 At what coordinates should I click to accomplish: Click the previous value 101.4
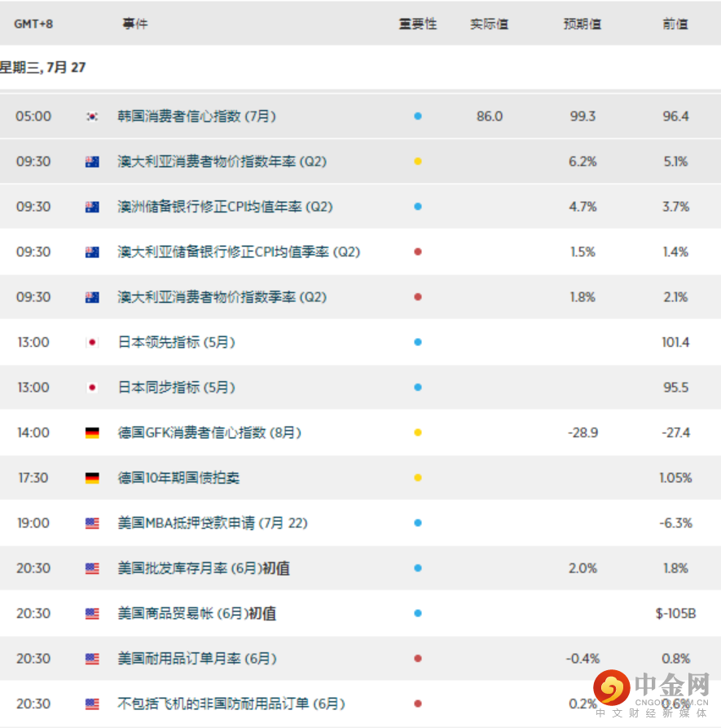[x=676, y=342]
